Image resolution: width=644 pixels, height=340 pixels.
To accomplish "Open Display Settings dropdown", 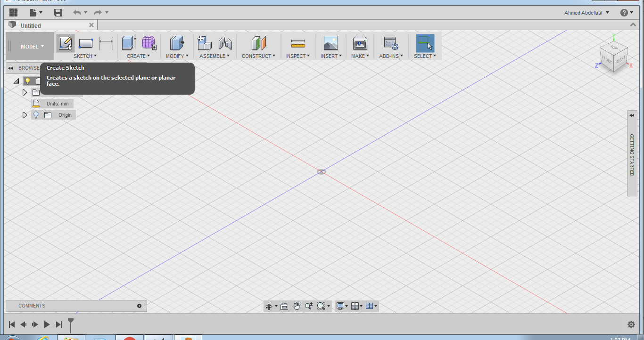I will point(342,306).
